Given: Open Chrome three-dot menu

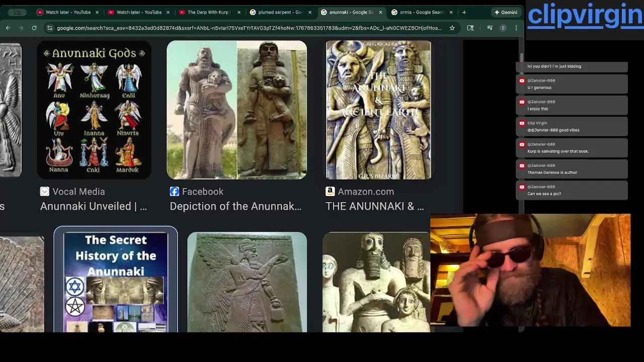Looking at the screenshot, I should point(516,28).
